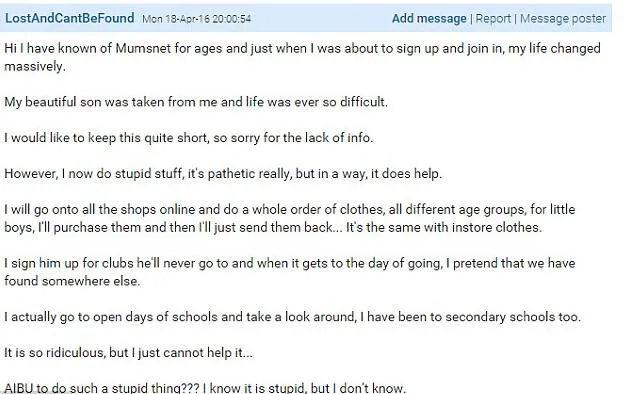Click the blue post header bar
This screenshot has width=628, height=394.
pyautogui.click(x=306, y=18)
